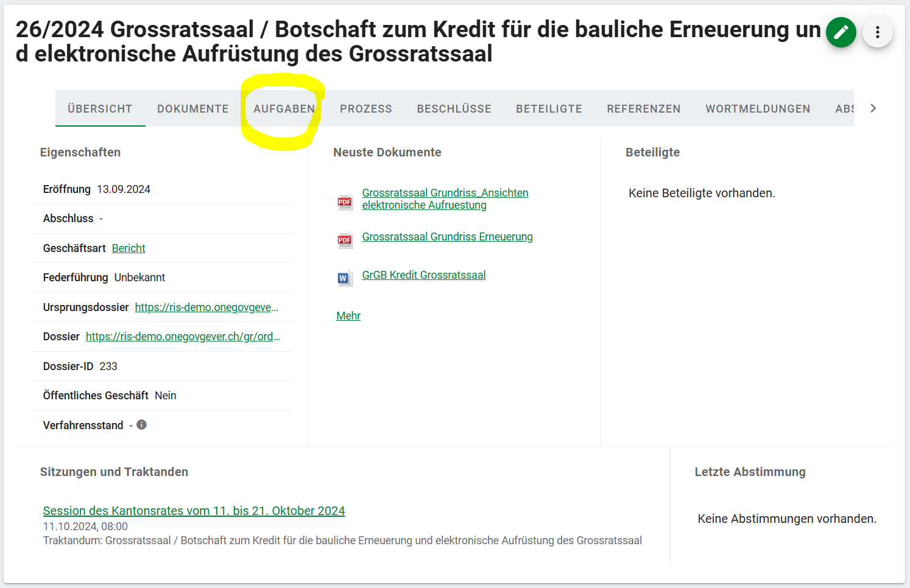Follow the Dossier URL link
The width and height of the screenshot is (910, 588).
point(183,337)
